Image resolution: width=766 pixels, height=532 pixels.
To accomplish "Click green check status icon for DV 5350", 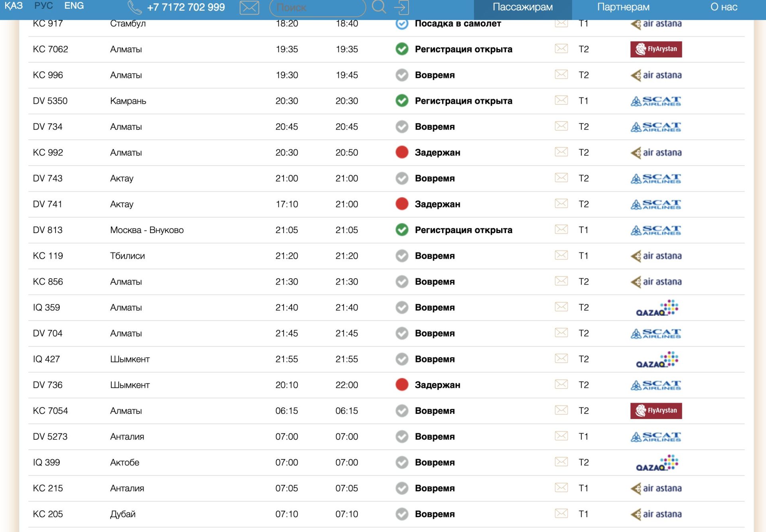I will pyautogui.click(x=402, y=101).
